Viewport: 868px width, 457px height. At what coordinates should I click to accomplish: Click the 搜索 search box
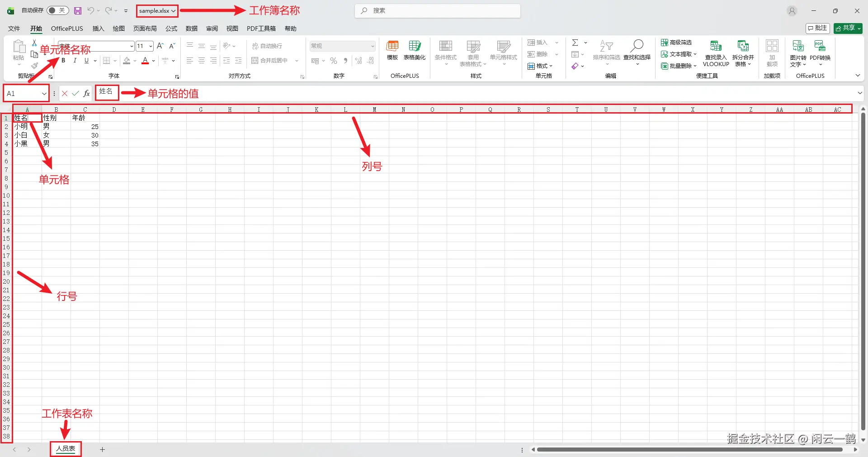point(438,11)
